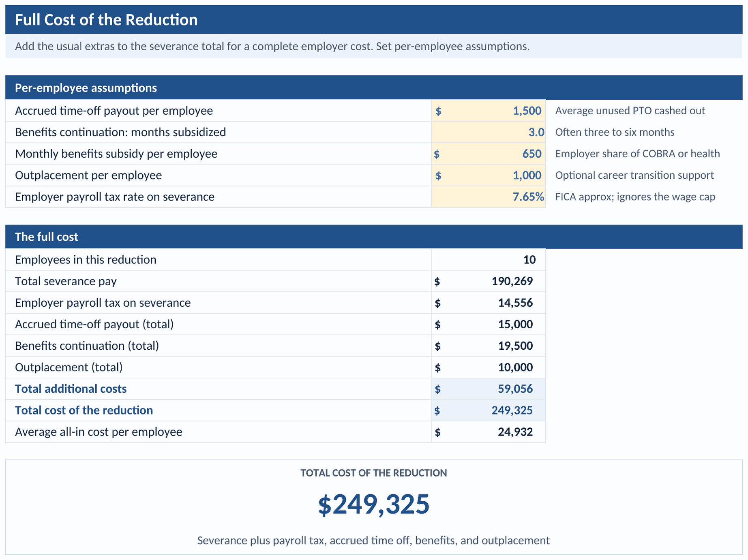Click the total severance pay value 190,269
This screenshot has width=748, height=560.
click(x=488, y=281)
